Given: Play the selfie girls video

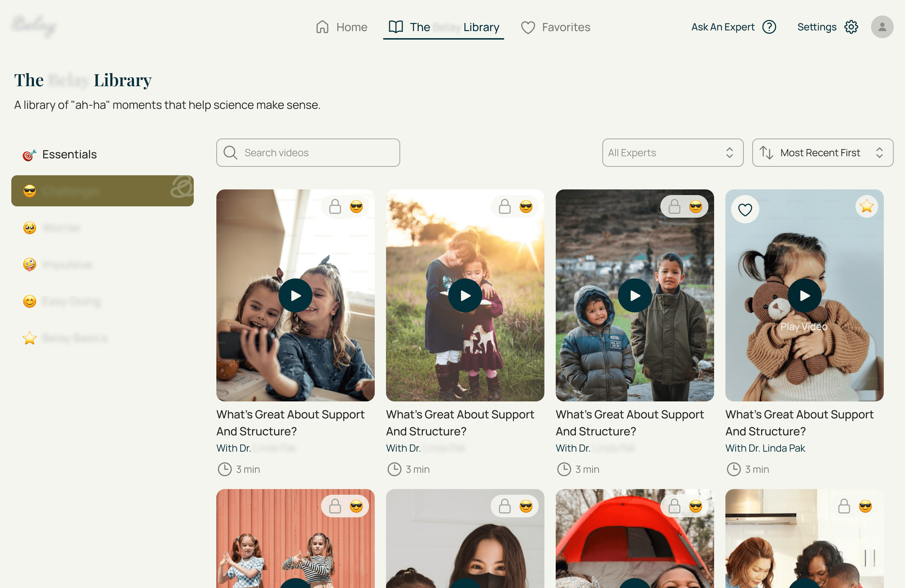Looking at the screenshot, I should coord(296,295).
